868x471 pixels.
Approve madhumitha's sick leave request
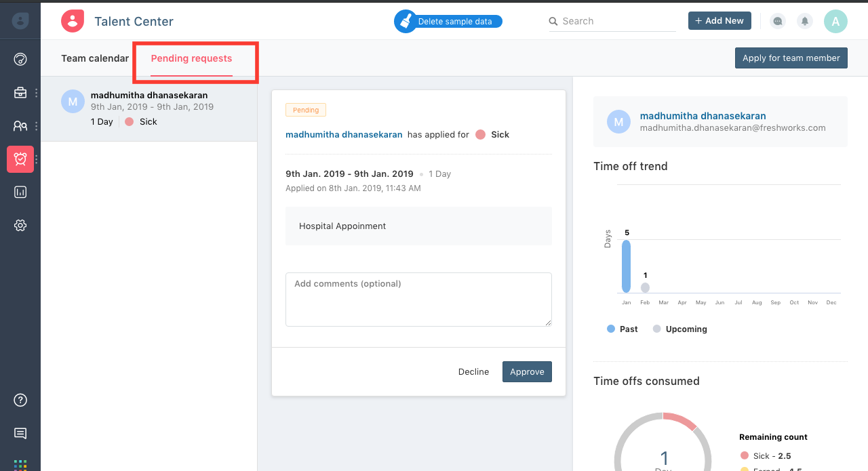pyautogui.click(x=527, y=371)
